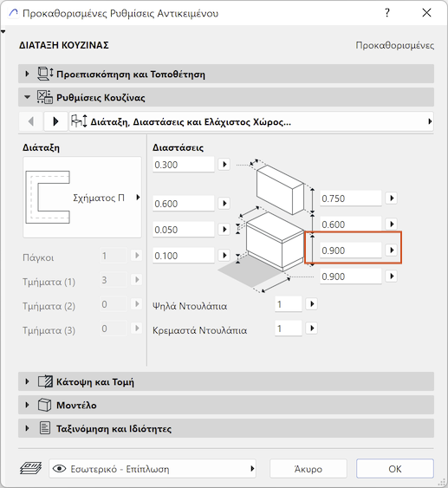Edit the 0.100 dimension field
The image size is (448, 488).
click(x=183, y=256)
